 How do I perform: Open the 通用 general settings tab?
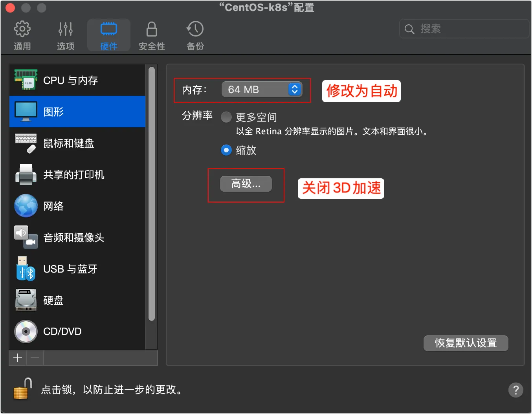tap(22, 36)
